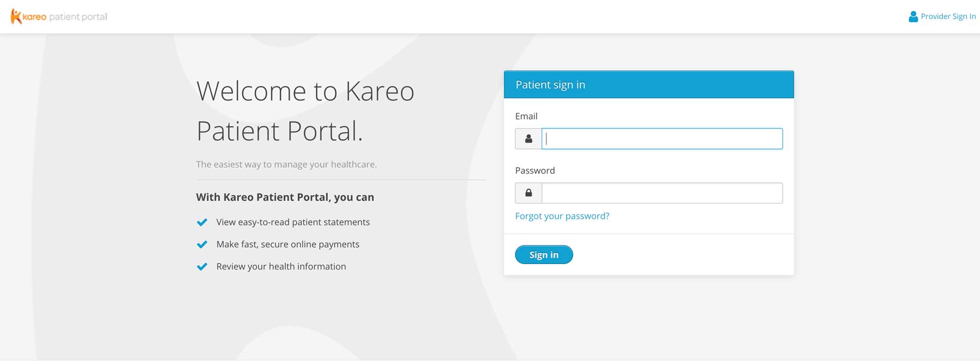Click the checkmark beside patient statements feature
Viewport: 980px width, 362px height.
(202, 222)
